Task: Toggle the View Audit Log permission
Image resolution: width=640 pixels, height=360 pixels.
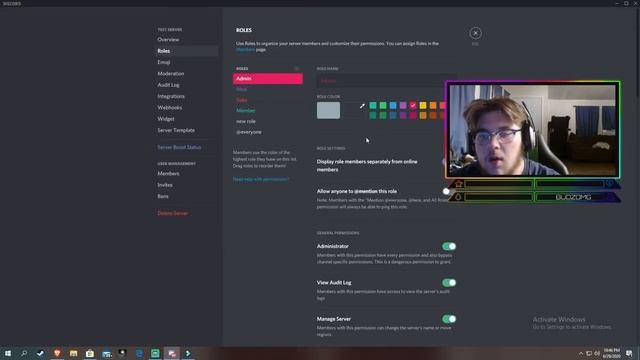Action: tap(449, 282)
